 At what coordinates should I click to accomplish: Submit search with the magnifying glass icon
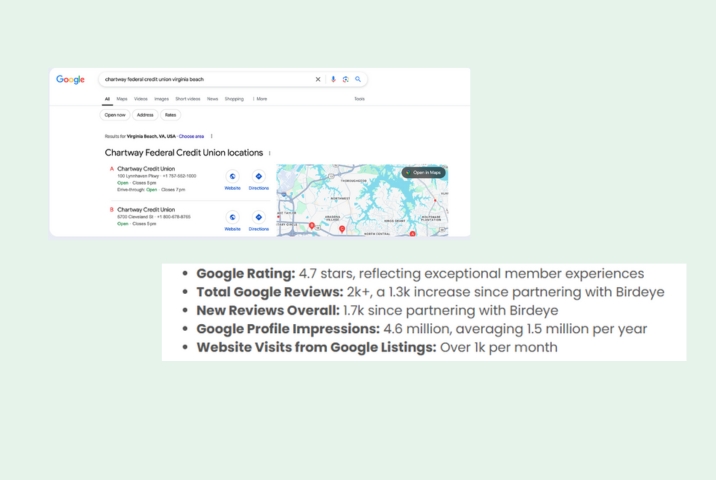[x=358, y=79]
